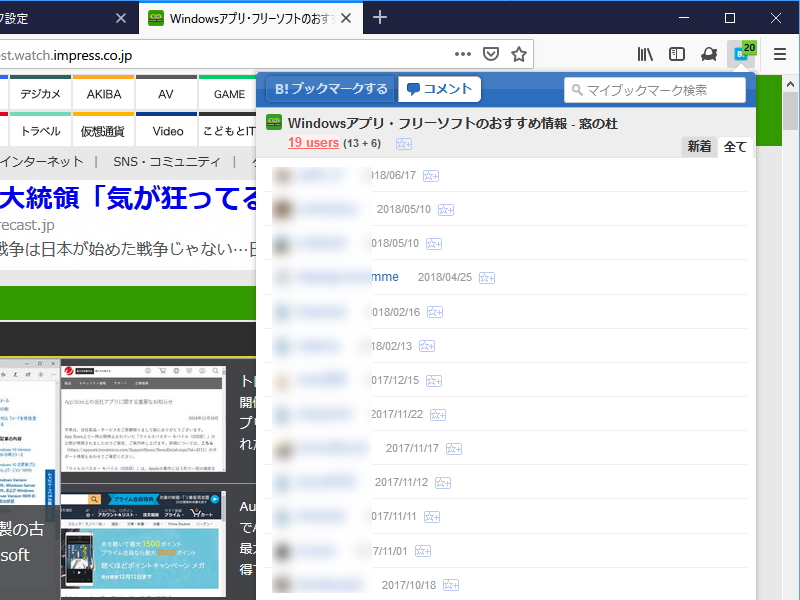Click inside the マイブックマーク検索 search field
The height and width of the screenshot is (600, 800).
pyautogui.click(x=655, y=89)
